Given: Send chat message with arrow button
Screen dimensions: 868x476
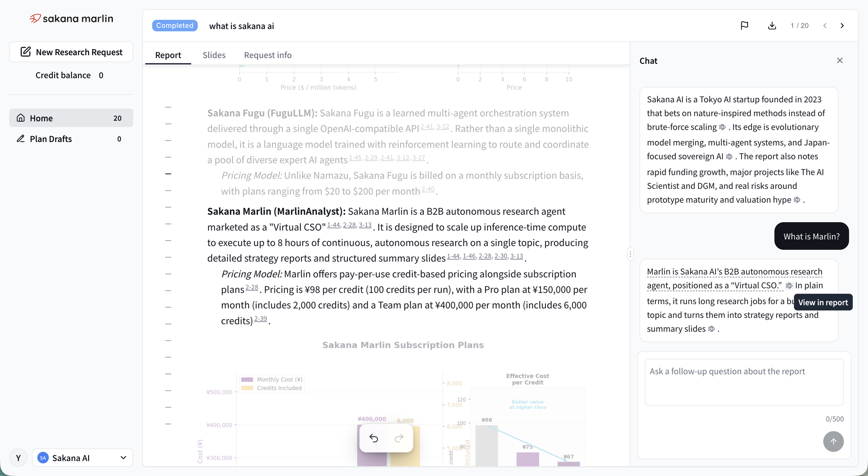Looking at the screenshot, I should [x=833, y=441].
